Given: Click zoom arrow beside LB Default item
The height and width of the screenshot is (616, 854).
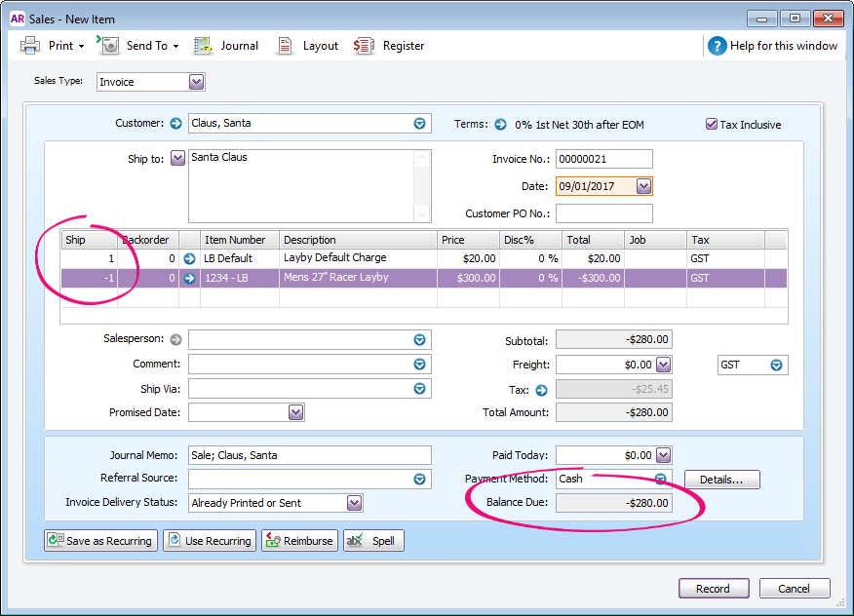Looking at the screenshot, I should 189,258.
